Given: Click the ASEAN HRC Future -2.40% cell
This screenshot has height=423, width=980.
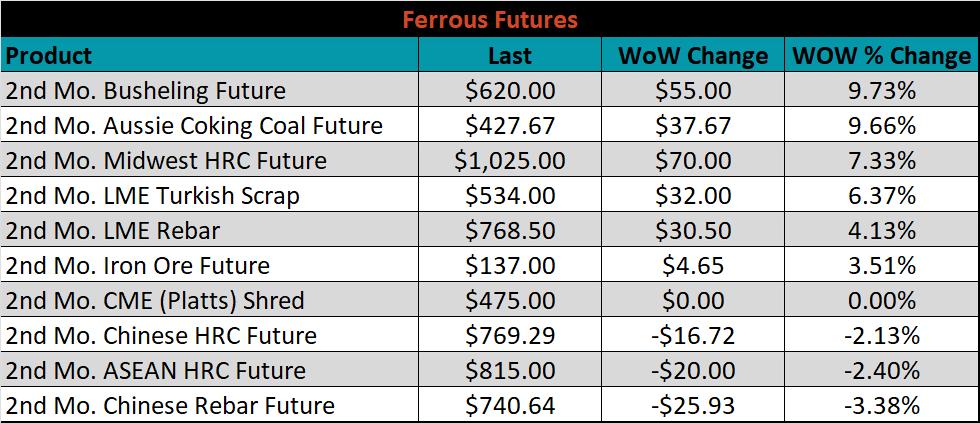Looking at the screenshot, I should [x=882, y=369].
